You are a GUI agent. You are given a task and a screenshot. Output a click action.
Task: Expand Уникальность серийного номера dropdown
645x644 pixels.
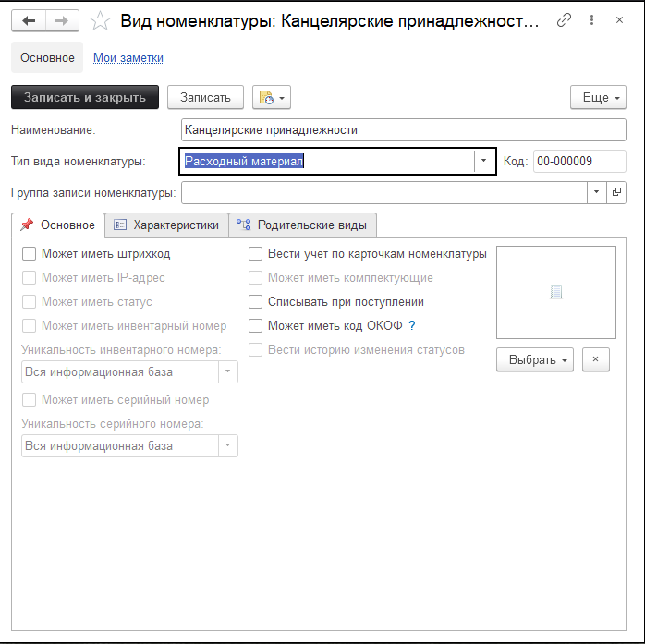(228, 445)
